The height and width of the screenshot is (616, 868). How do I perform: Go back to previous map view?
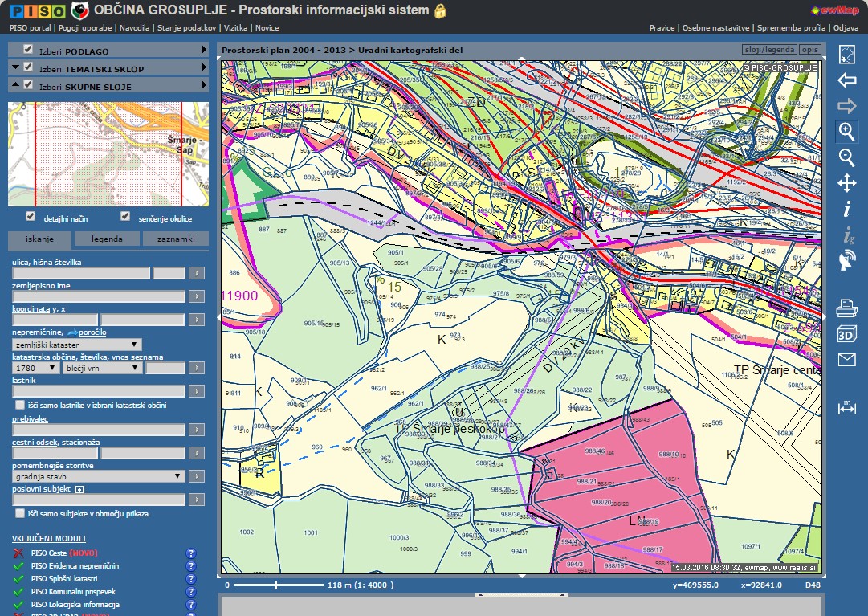click(x=846, y=80)
